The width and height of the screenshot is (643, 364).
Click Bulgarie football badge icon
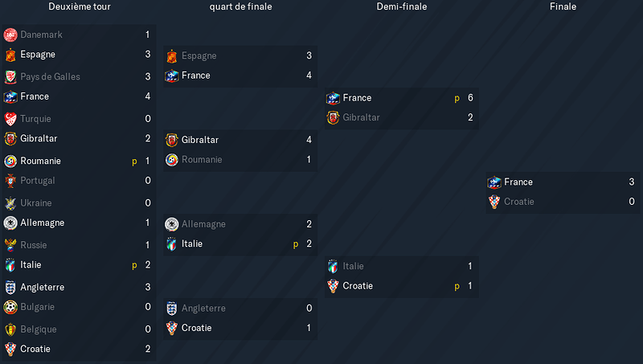[10, 307]
